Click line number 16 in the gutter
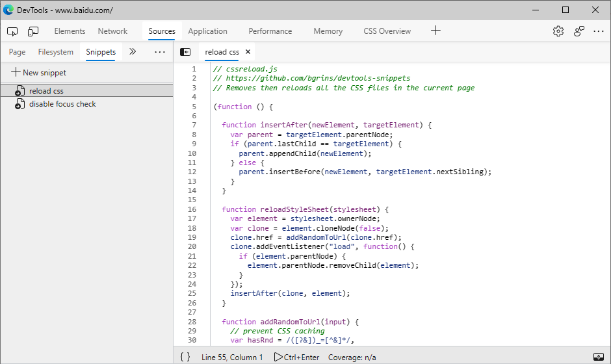Viewport: 611px width, 364px height. pyautogui.click(x=192, y=209)
